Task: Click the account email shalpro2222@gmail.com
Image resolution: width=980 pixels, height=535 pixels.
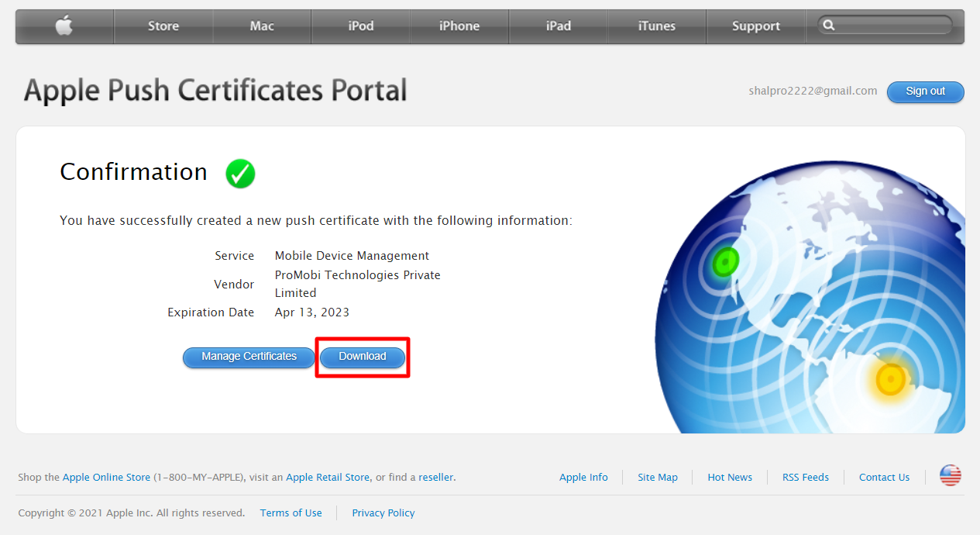Action: tap(813, 91)
